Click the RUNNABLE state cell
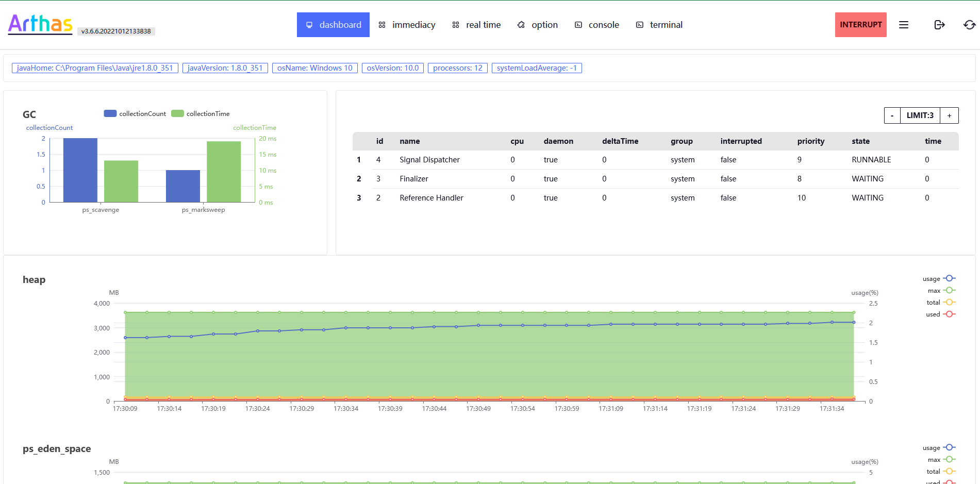The height and width of the screenshot is (484, 980). coord(871,160)
